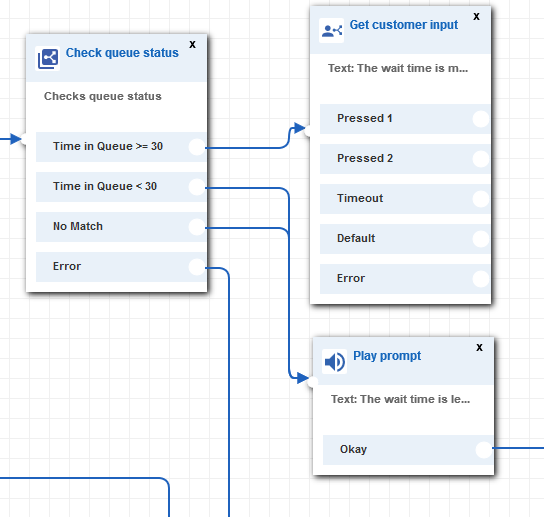Remove the Play prompt block

pos(479,347)
